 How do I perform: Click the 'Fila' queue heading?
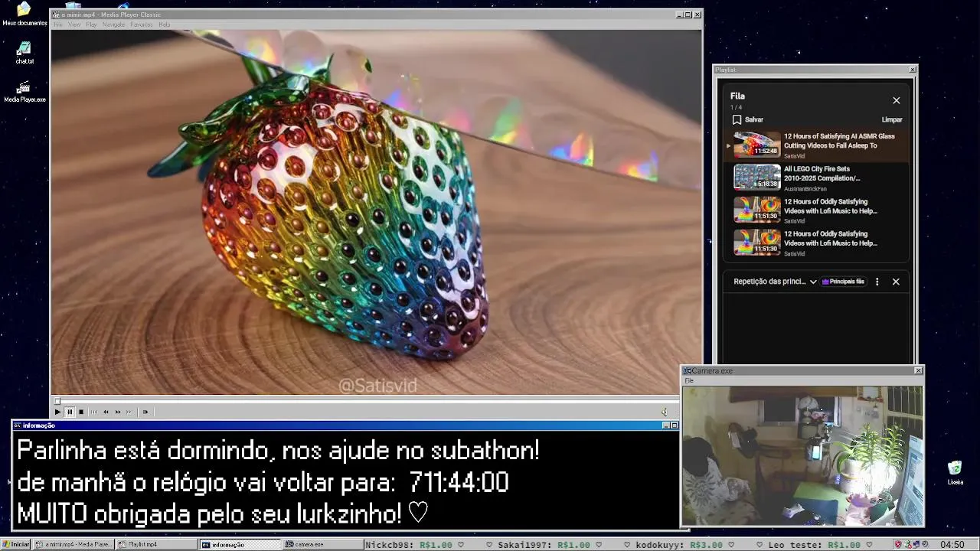tap(737, 96)
